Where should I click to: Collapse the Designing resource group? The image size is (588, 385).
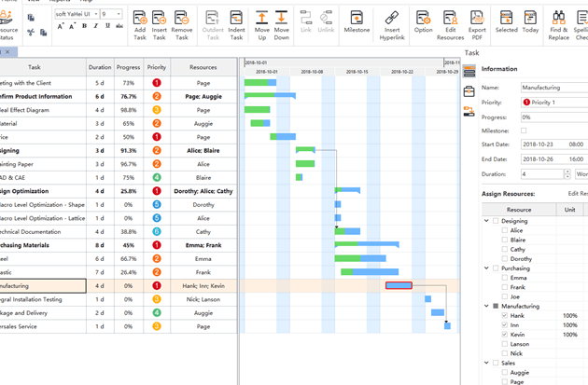486,221
